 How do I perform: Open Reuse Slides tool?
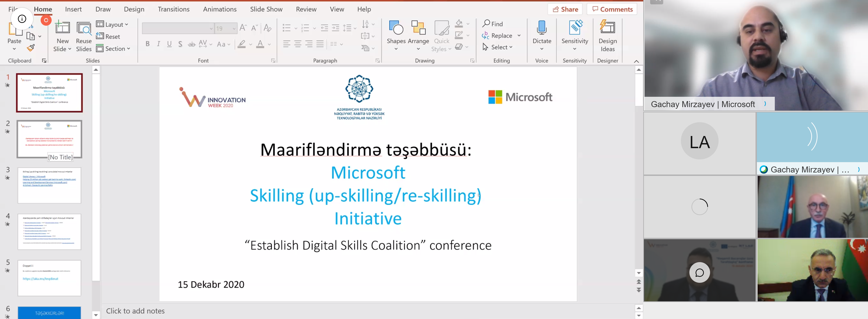pos(84,36)
